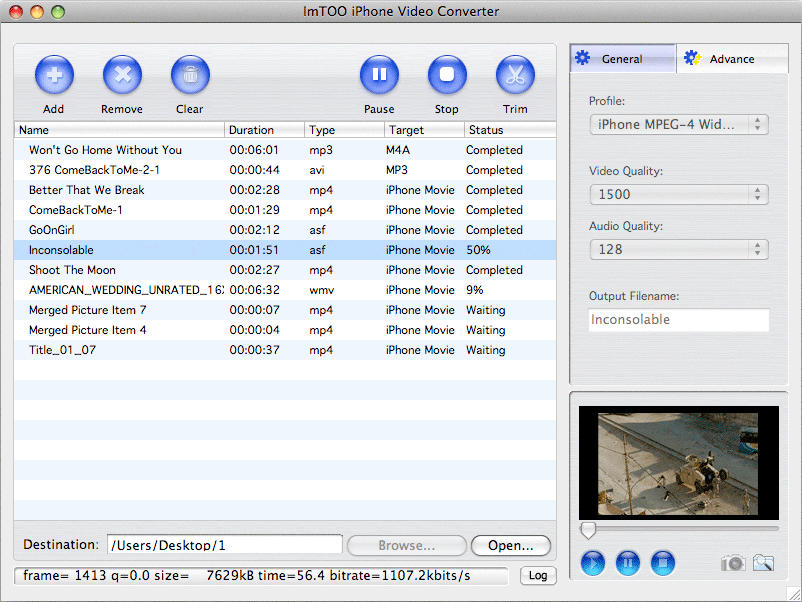Open the Audio Quality combo box
802x602 pixels.
[x=679, y=249]
